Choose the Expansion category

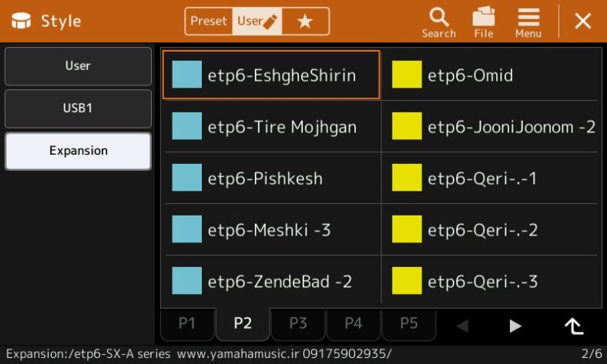pyautogui.click(x=78, y=151)
